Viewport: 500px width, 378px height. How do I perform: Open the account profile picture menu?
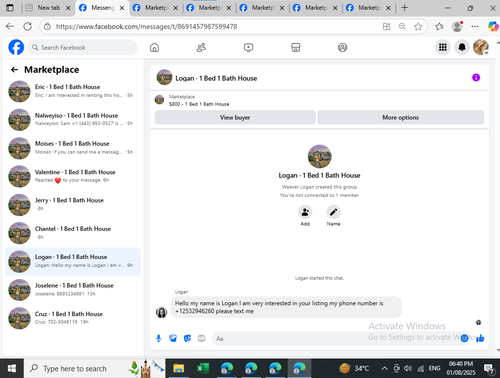point(481,47)
